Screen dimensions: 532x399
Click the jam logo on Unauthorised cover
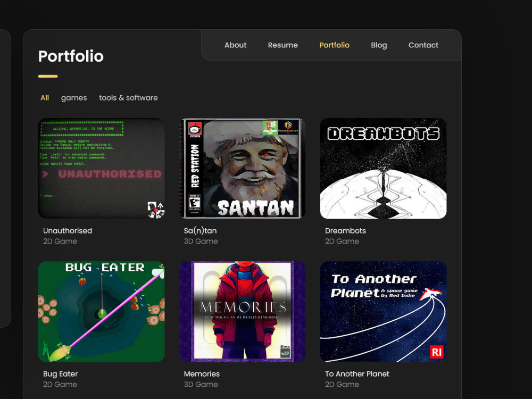click(156, 210)
